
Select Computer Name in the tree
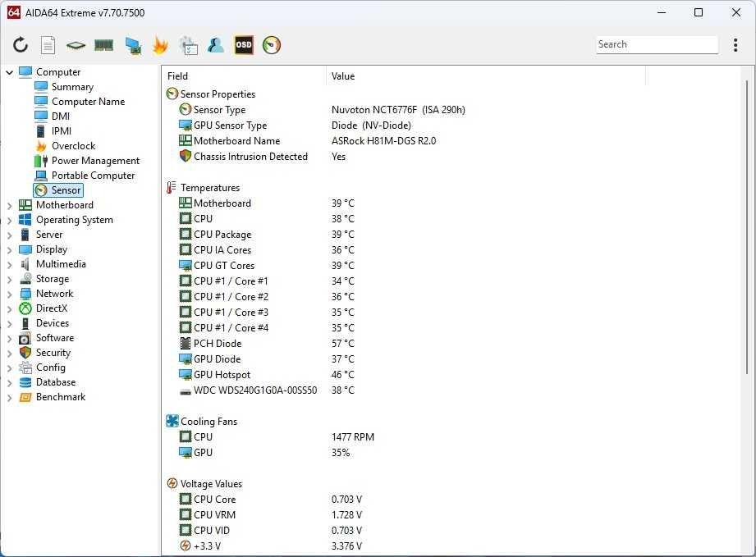click(x=88, y=102)
